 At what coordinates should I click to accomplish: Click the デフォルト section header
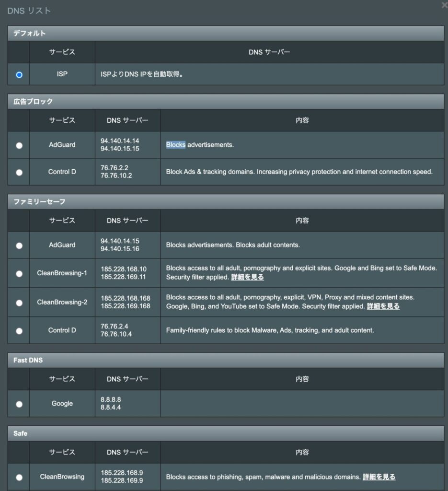pyautogui.click(x=30, y=34)
